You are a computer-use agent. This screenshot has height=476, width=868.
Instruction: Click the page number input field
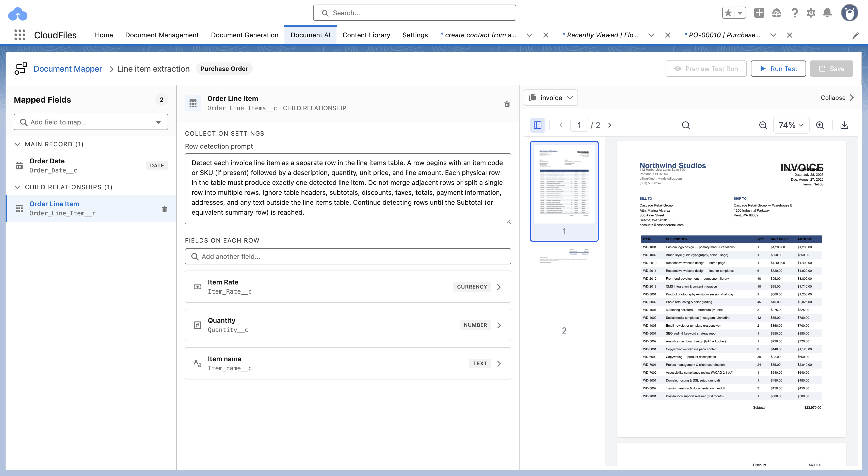click(579, 125)
